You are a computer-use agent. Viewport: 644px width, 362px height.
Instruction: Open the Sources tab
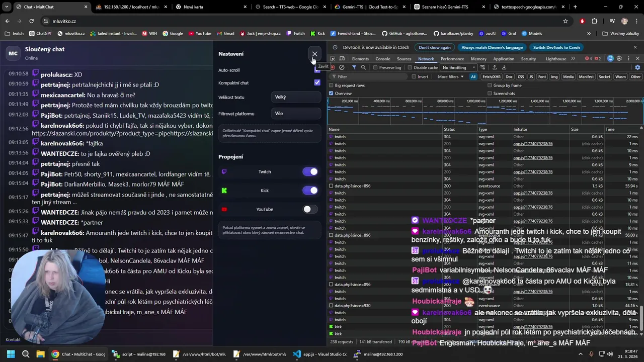[x=404, y=59]
